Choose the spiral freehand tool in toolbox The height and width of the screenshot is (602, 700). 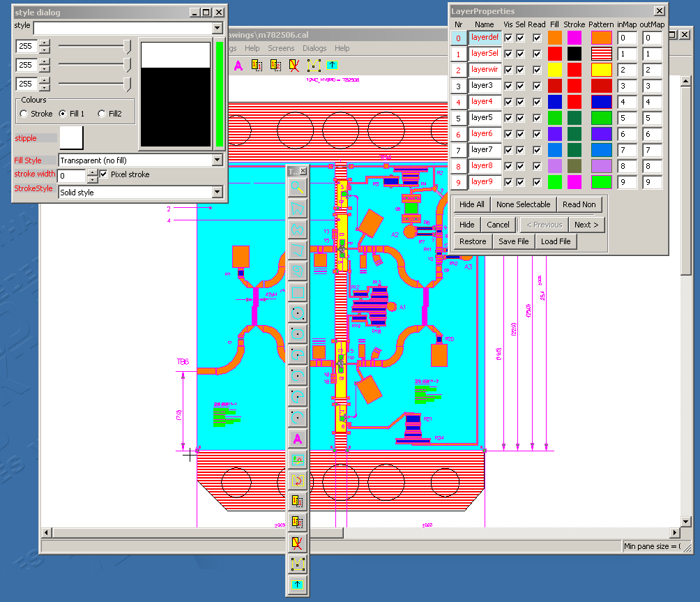(x=298, y=271)
